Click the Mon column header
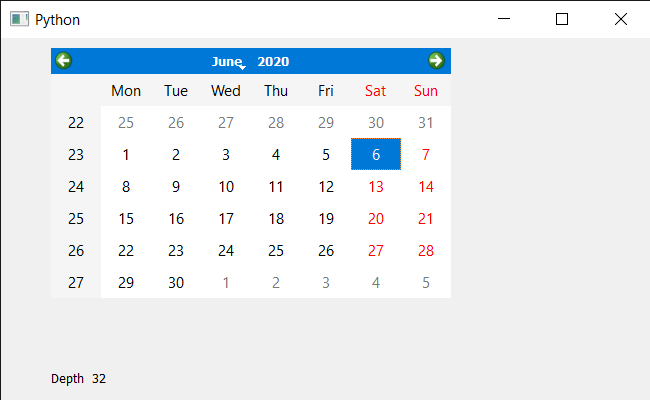Image resolution: width=650 pixels, height=400 pixels. point(126,90)
